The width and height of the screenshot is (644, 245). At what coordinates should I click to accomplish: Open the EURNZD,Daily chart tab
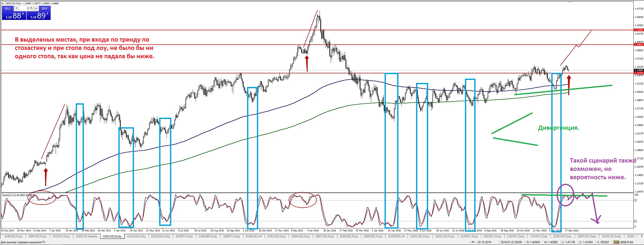coord(349,236)
